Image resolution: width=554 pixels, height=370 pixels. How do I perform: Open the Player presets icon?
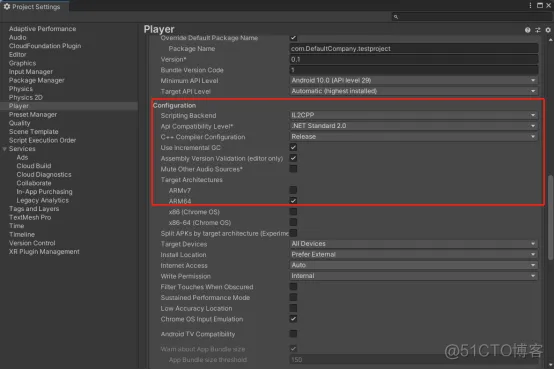(x=538, y=30)
